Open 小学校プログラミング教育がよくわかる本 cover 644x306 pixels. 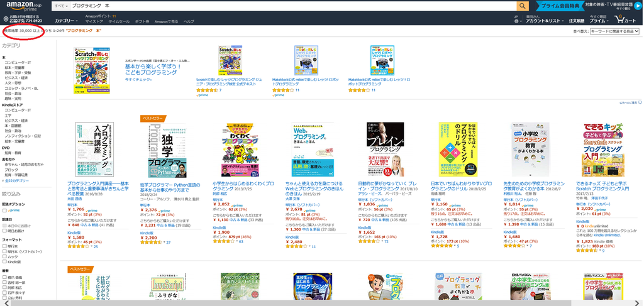click(x=530, y=150)
